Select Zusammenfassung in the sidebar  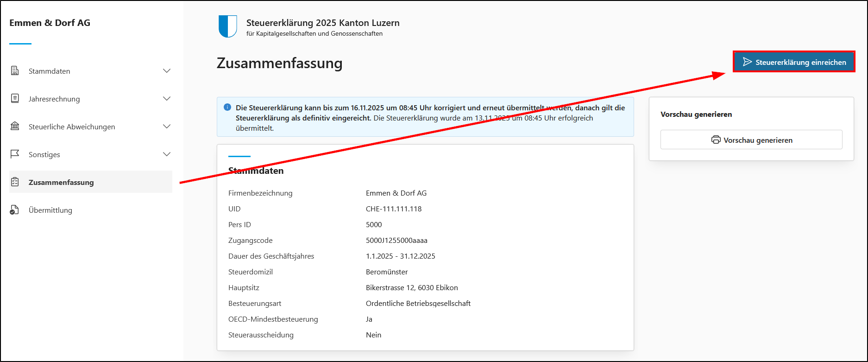coord(61,182)
